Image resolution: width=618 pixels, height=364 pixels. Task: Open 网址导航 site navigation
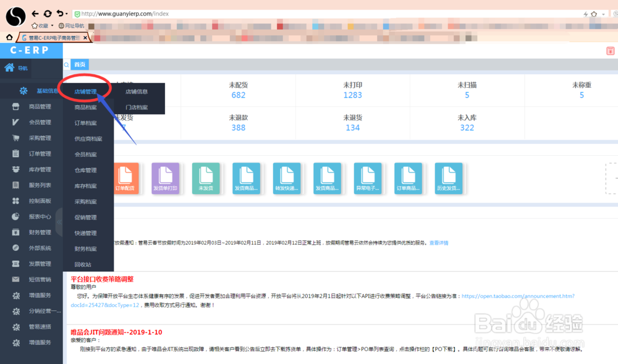71,25
